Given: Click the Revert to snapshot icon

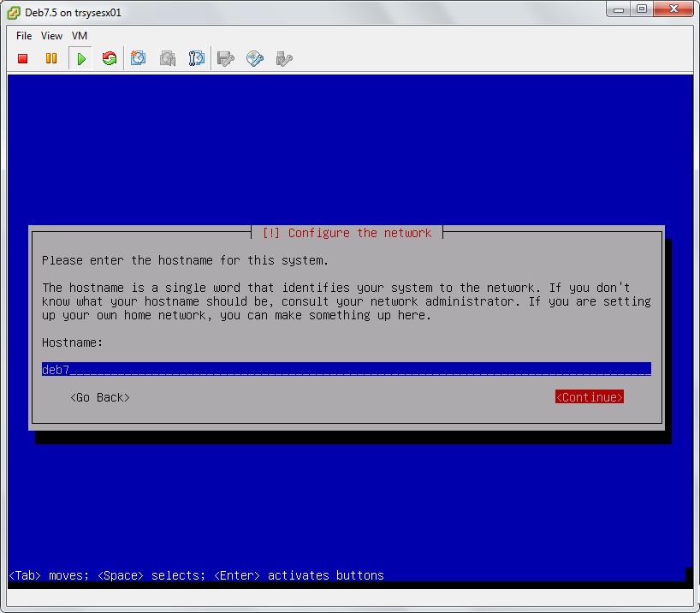Looking at the screenshot, I should coord(168,58).
